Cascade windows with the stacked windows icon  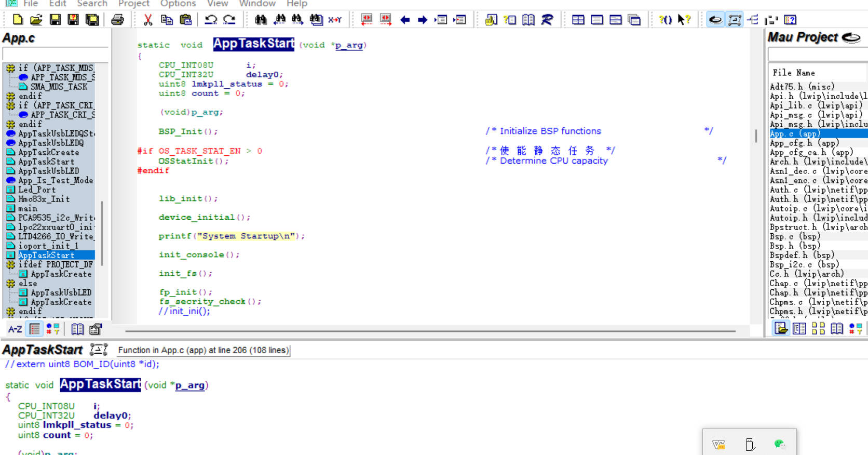coord(634,20)
